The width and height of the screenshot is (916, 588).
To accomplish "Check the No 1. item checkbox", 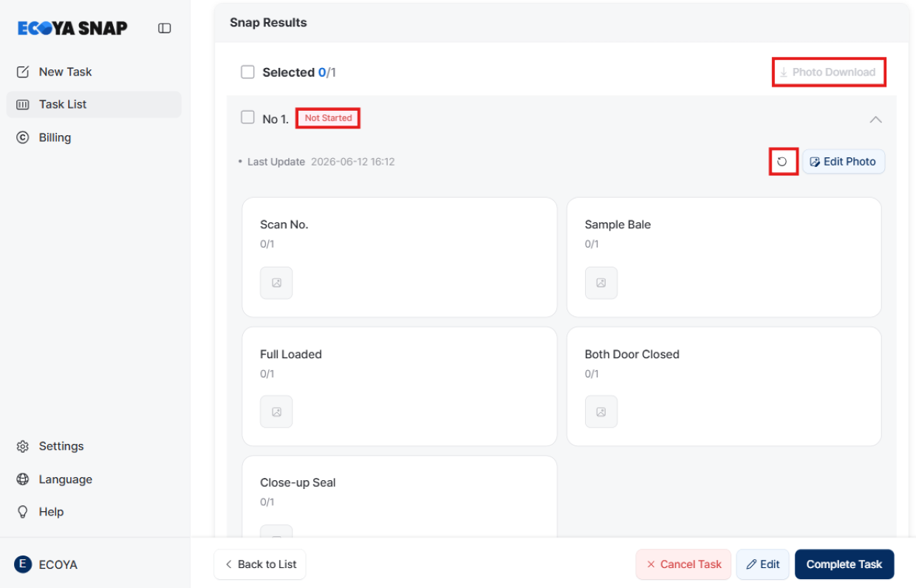I will point(247,117).
